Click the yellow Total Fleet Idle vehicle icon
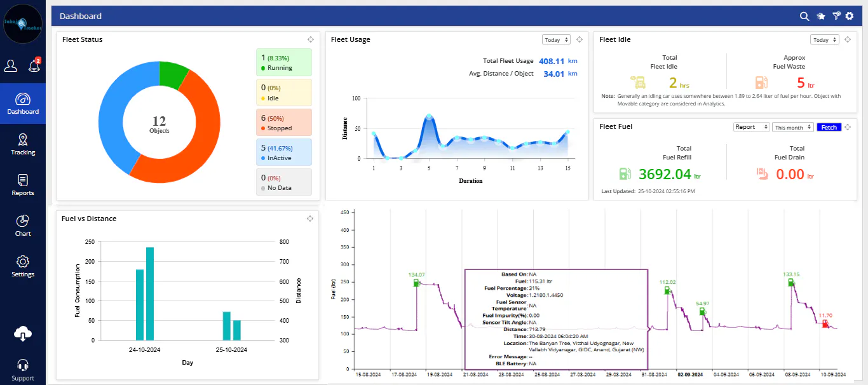The width and height of the screenshot is (868, 385). point(638,83)
